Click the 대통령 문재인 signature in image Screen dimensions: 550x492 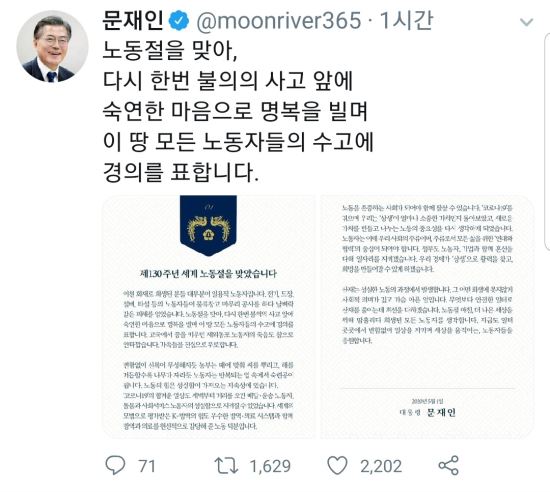427,412
